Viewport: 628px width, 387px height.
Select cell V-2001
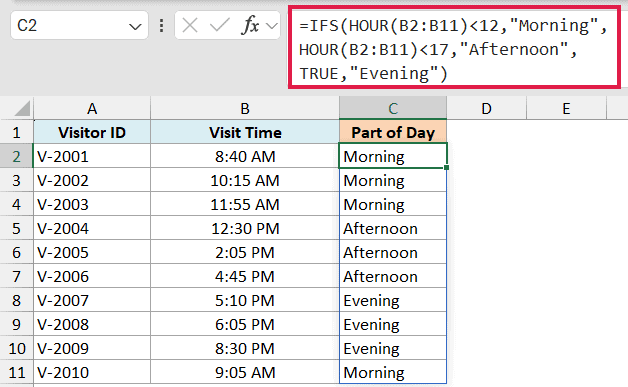point(92,156)
